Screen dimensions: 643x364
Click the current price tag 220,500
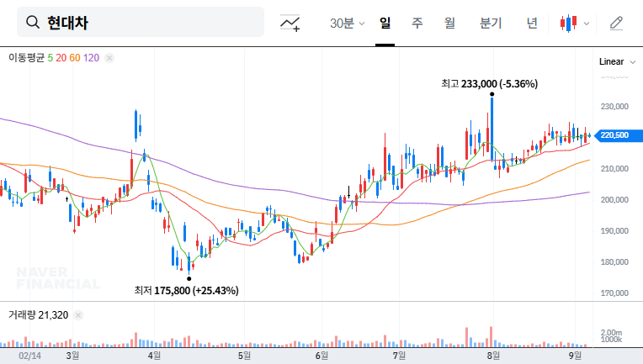[619, 135]
